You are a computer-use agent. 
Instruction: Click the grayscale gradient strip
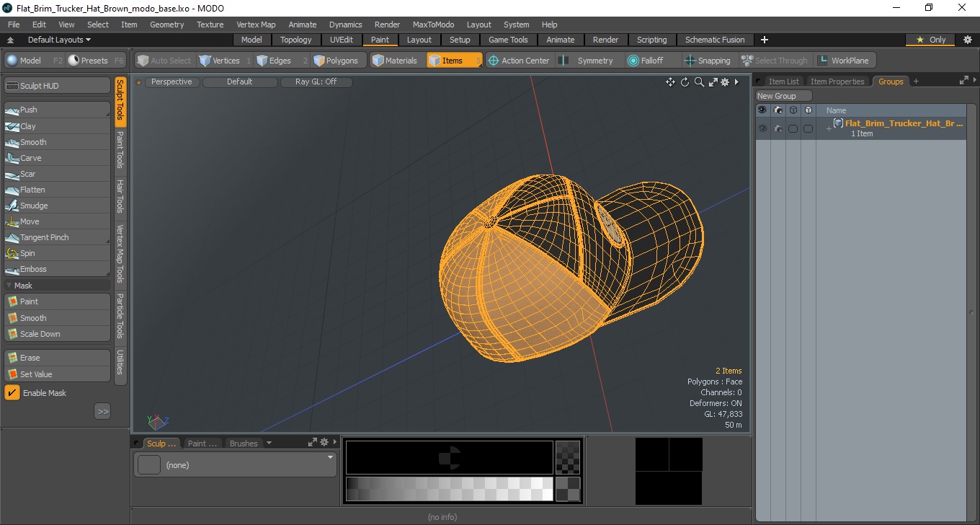pos(449,489)
